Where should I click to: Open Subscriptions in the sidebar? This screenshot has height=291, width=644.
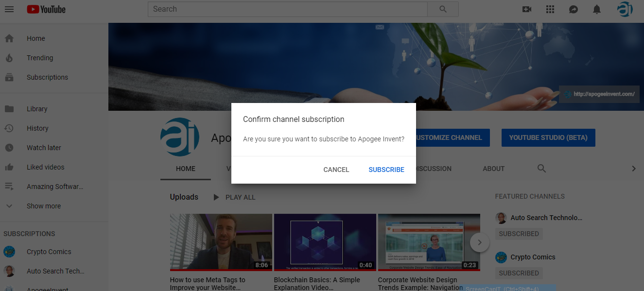click(x=47, y=77)
